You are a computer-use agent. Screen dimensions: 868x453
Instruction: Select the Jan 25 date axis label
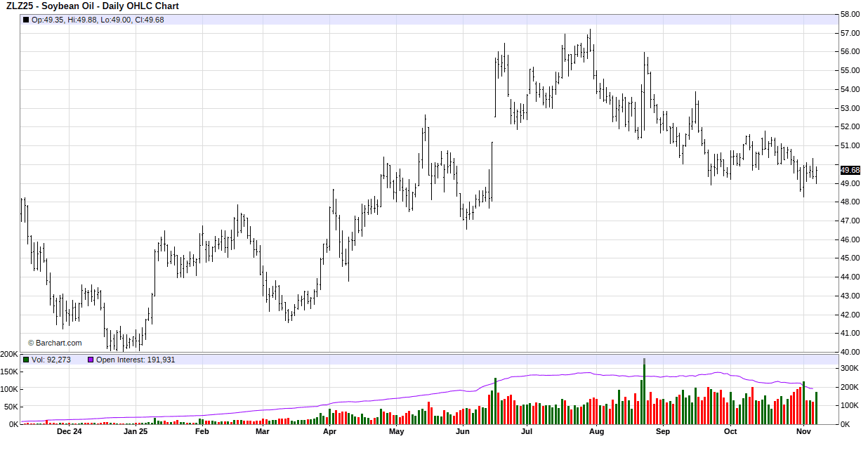(136, 432)
